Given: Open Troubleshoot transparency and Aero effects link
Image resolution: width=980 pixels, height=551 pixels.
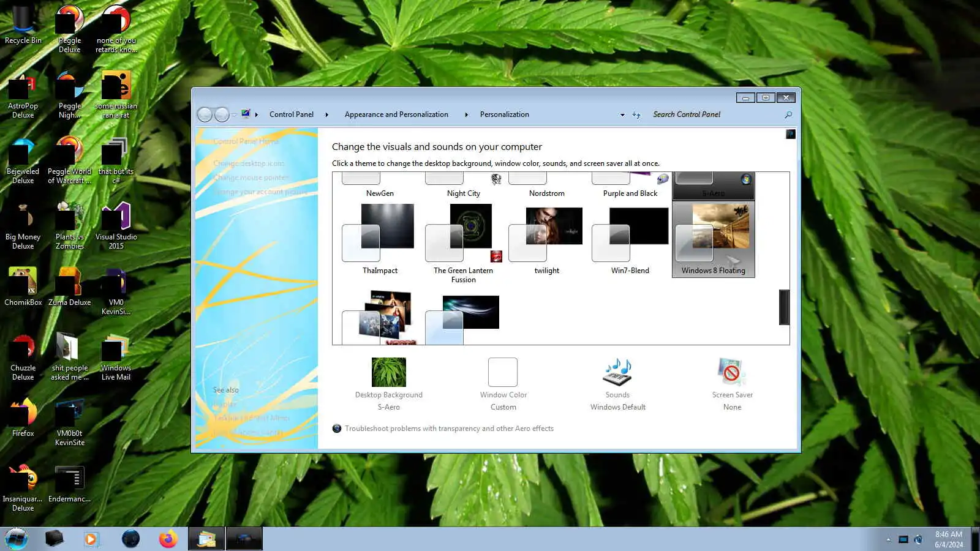Looking at the screenshot, I should pyautogui.click(x=449, y=429).
